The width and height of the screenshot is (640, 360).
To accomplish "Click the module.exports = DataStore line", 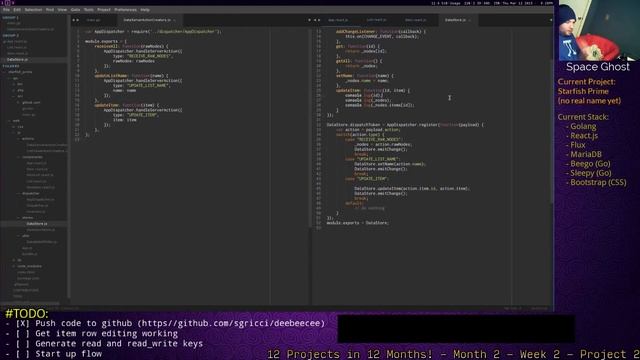I will click(x=358, y=223).
